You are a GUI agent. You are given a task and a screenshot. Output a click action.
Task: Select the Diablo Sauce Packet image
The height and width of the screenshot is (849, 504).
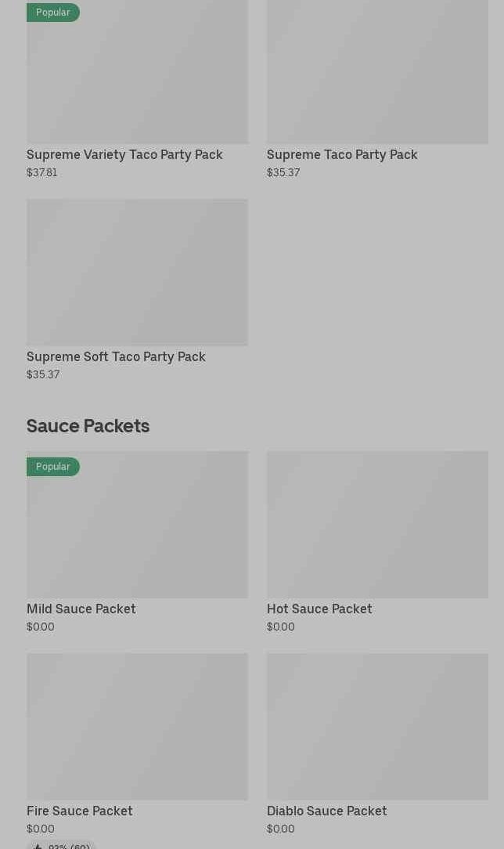click(x=377, y=726)
